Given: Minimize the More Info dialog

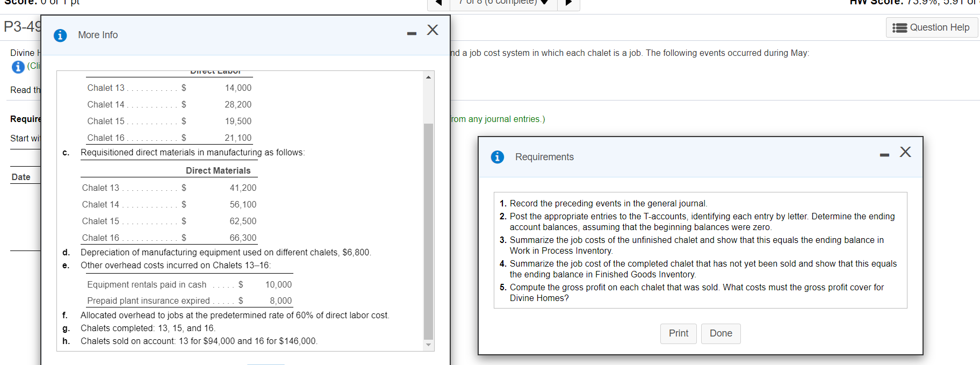Looking at the screenshot, I should [x=412, y=34].
